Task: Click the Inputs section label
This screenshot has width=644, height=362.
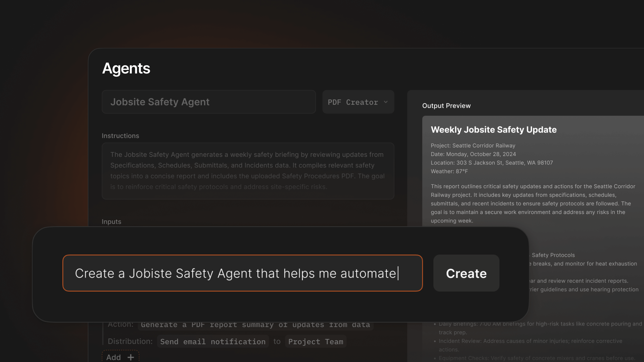Action: (112, 221)
